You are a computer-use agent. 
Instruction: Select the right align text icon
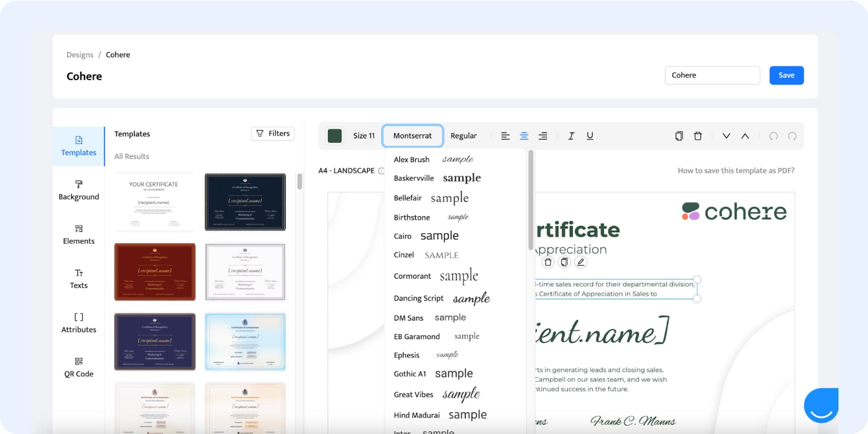click(x=542, y=136)
